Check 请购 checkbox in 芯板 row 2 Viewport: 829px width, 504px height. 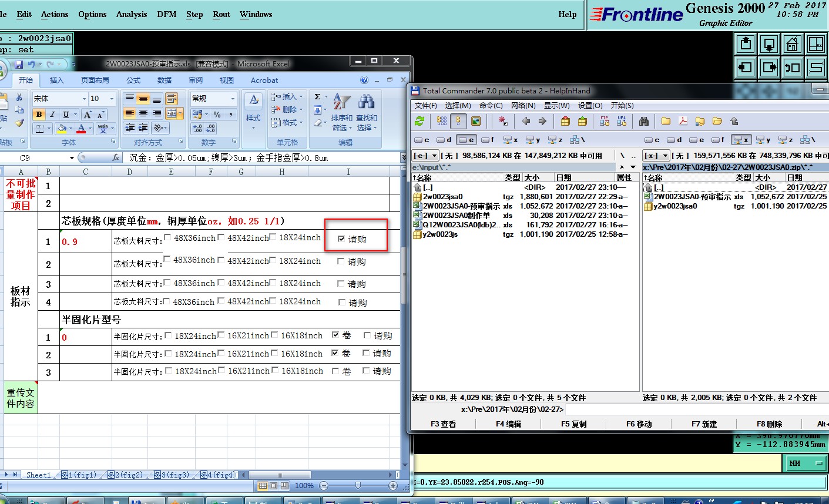coord(341,261)
